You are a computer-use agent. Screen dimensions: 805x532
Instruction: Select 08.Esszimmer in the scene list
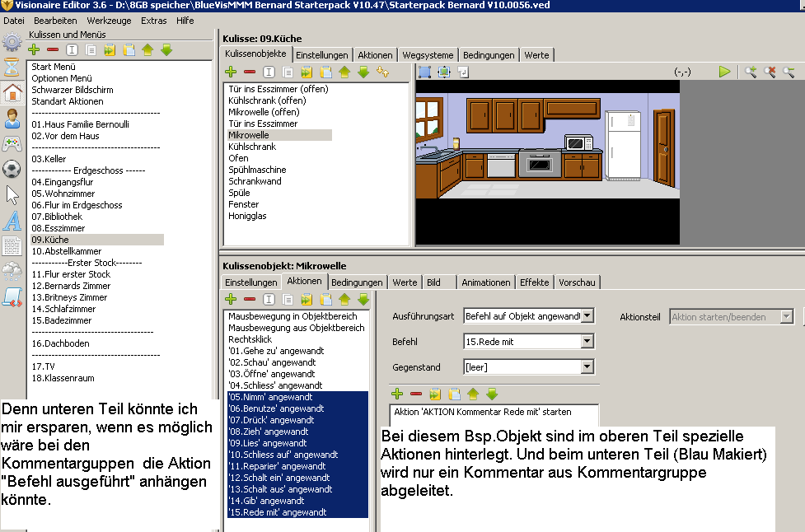pos(59,228)
